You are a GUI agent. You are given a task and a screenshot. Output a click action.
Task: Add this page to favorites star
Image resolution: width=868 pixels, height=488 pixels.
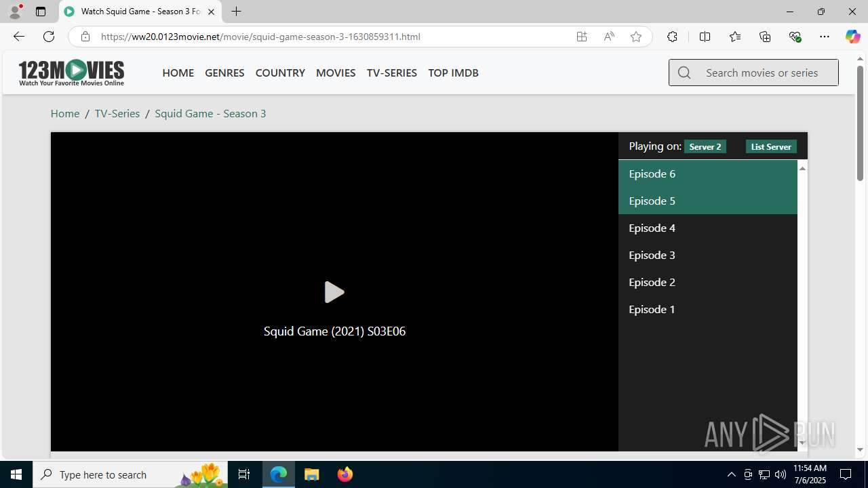coord(636,37)
